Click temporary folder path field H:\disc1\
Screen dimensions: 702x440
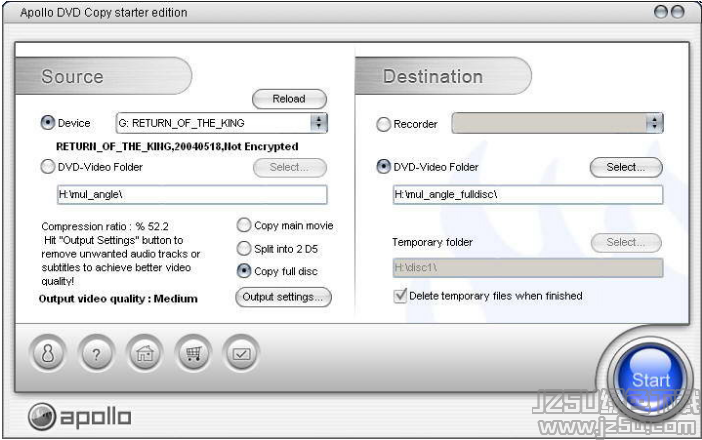coord(528,268)
